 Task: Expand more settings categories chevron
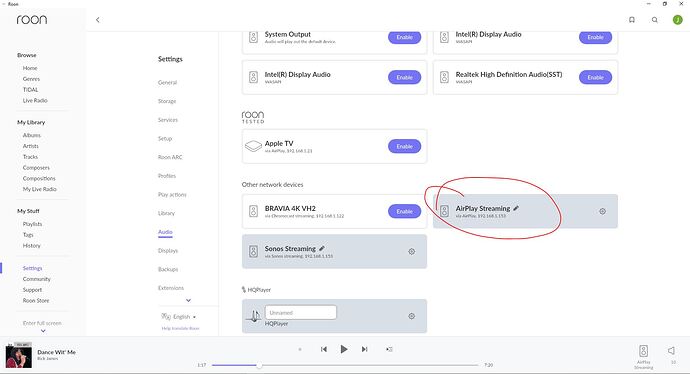click(188, 300)
